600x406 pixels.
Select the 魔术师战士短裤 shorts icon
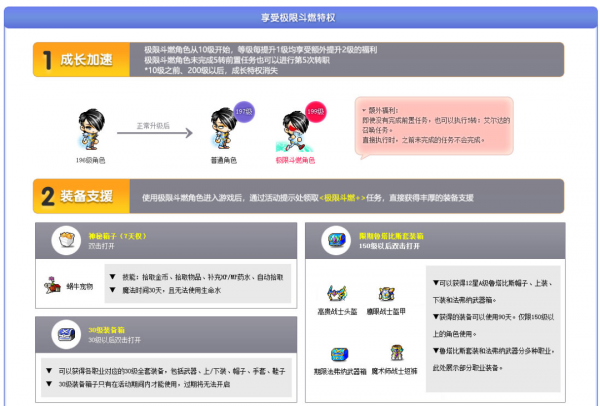click(x=397, y=353)
